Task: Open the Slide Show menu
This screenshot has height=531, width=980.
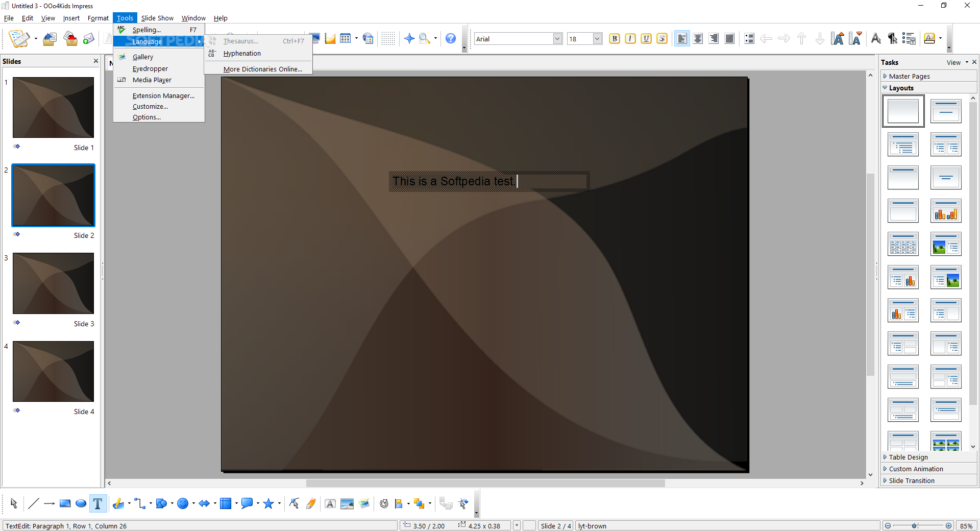Action: click(157, 18)
